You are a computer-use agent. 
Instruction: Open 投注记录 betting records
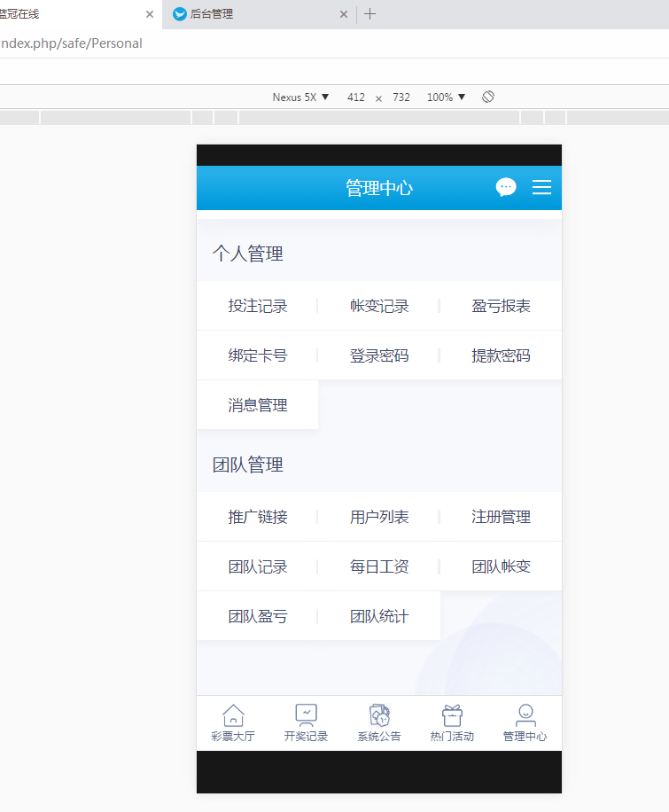pos(258,306)
